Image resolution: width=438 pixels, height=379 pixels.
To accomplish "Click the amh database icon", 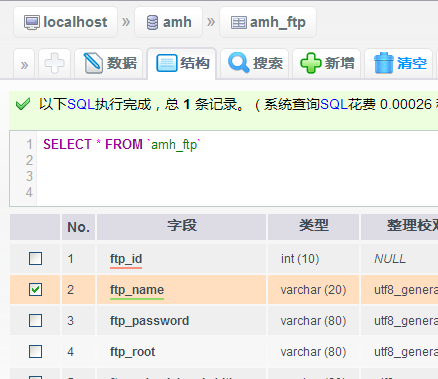I will click(152, 23).
